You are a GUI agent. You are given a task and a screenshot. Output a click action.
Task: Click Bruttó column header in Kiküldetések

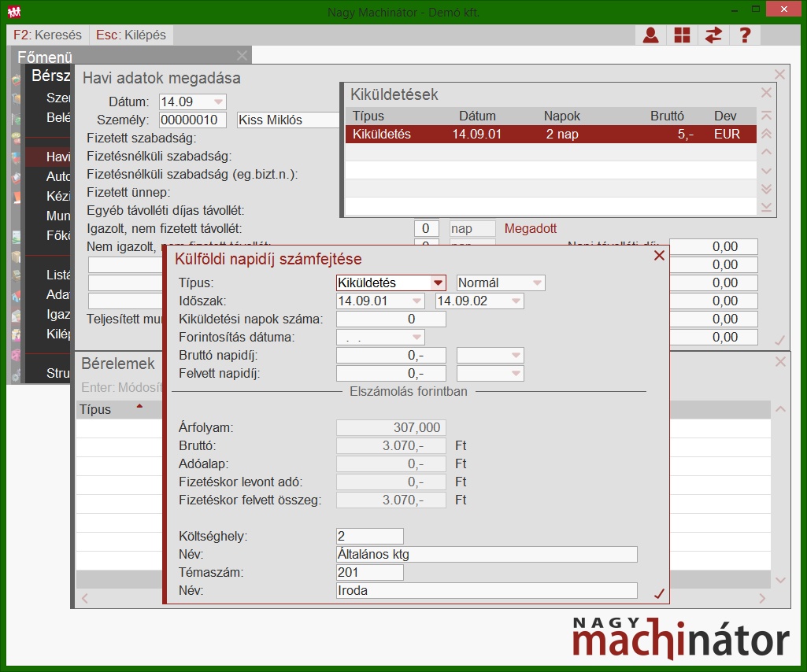pyautogui.click(x=667, y=116)
